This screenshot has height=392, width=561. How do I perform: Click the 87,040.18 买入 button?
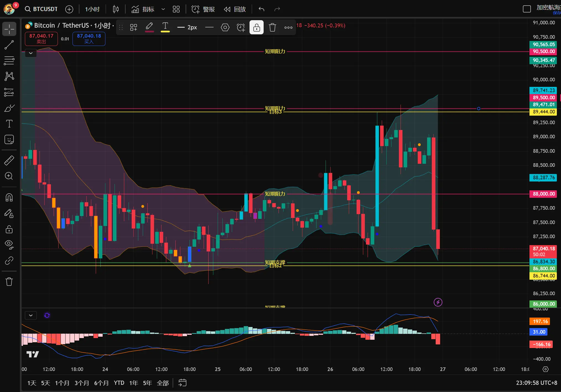click(89, 38)
